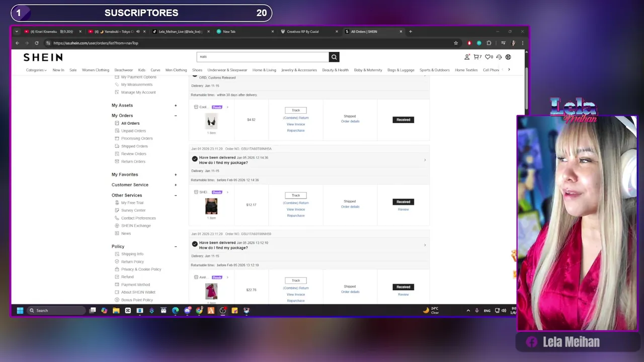Viewport: 644px width, 362px height.
Task: Click the search field containing nails
Action: click(263, 57)
